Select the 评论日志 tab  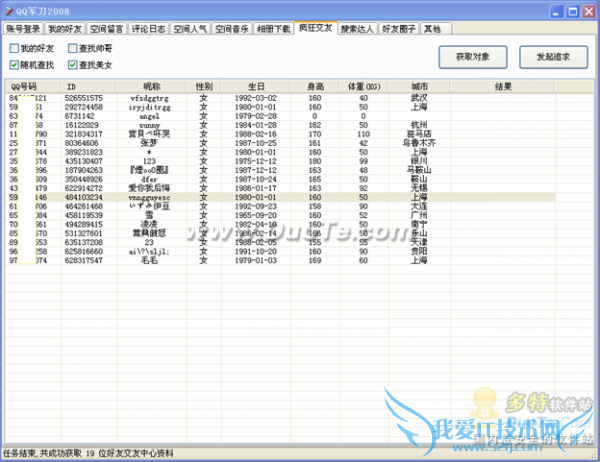pos(148,29)
